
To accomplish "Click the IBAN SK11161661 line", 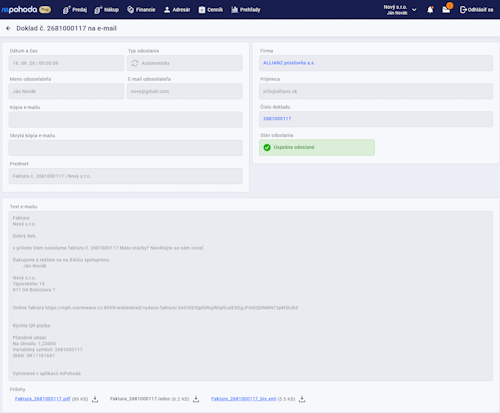I will pyautogui.click(x=34, y=356).
